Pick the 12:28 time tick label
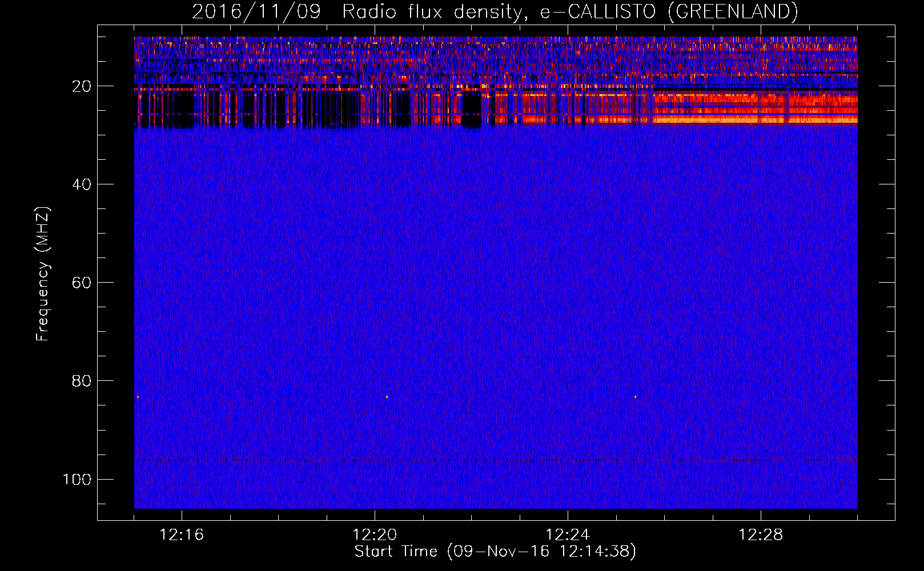Image resolution: width=924 pixels, height=571 pixels. tap(761, 535)
